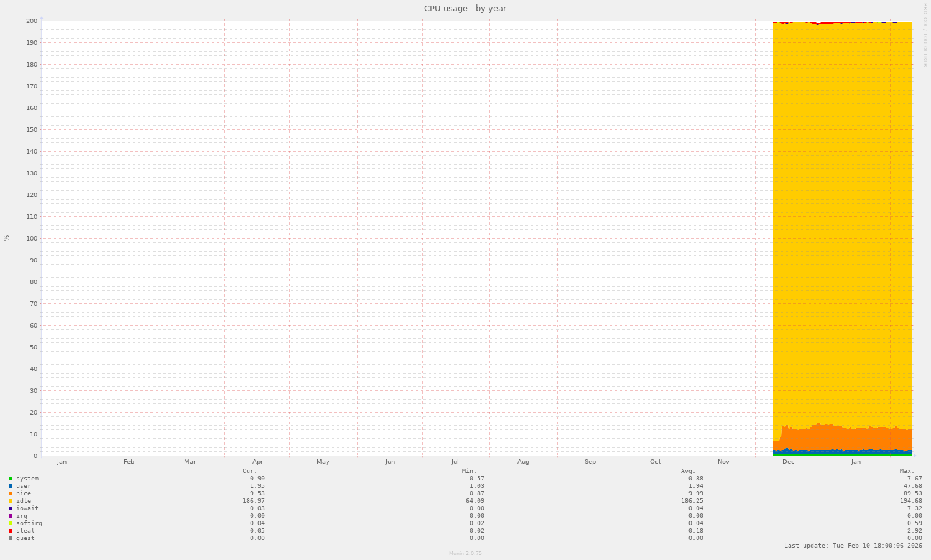Toggle the steal series visibility
Viewport: 931px width, 560px height.
pos(26,531)
